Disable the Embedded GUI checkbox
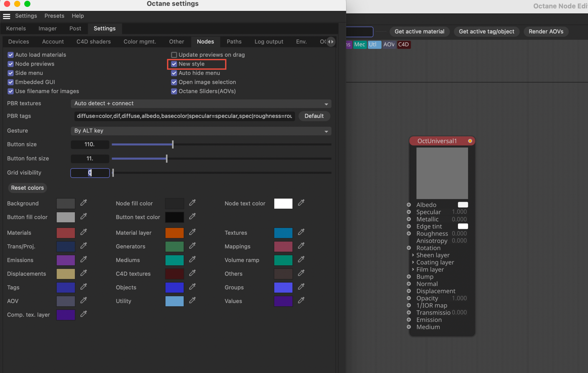This screenshot has width=588, height=373. [10, 82]
